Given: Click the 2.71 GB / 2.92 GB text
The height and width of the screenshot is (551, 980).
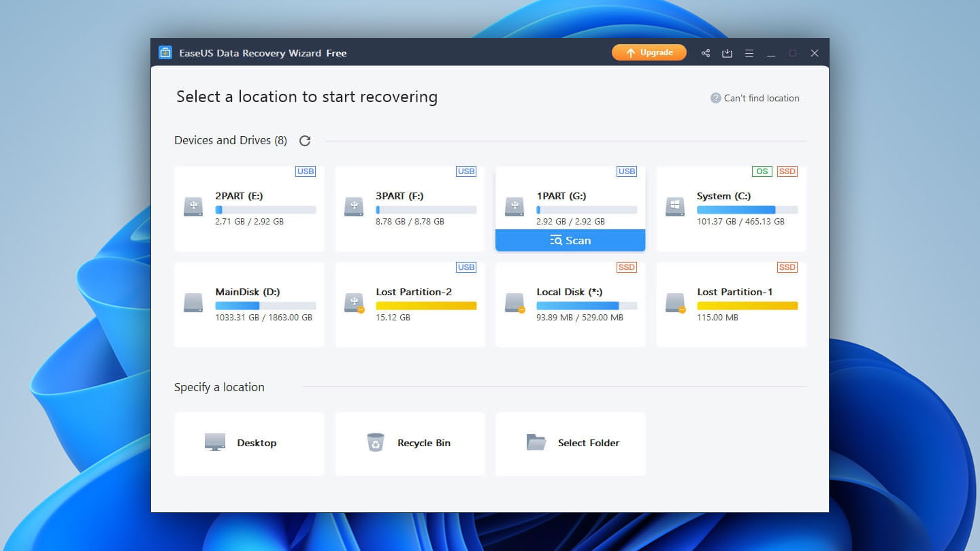Looking at the screenshot, I should coord(249,222).
